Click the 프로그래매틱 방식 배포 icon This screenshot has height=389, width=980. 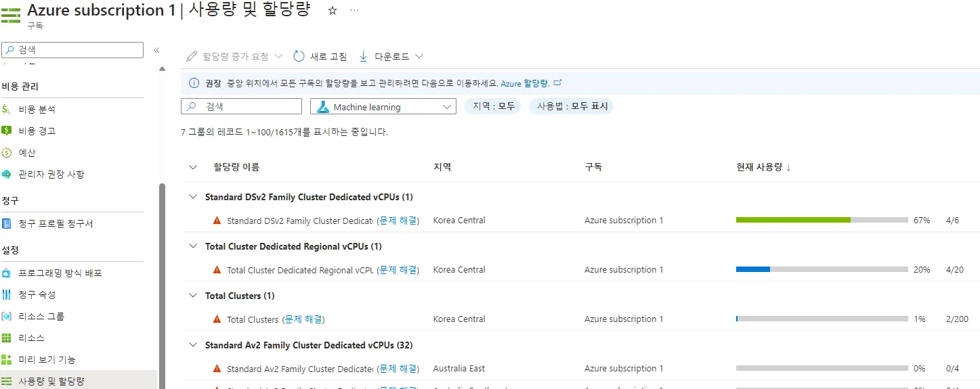click(7, 273)
